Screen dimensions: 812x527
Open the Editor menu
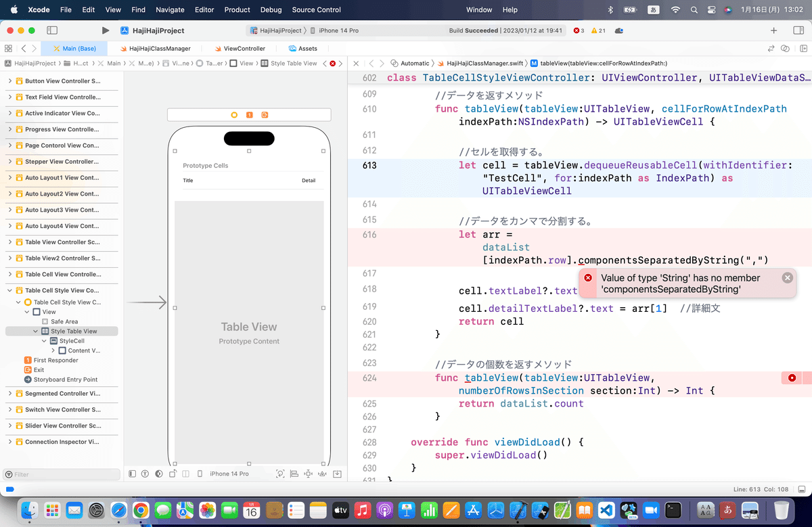coord(204,9)
